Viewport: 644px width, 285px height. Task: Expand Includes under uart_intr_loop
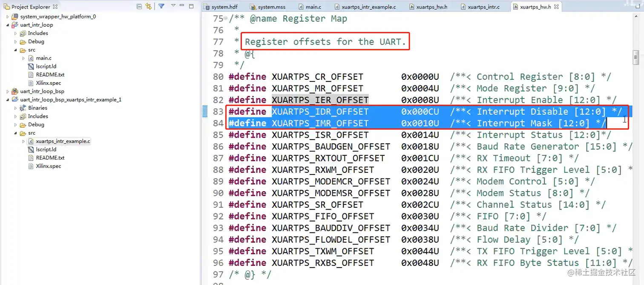click(x=16, y=33)
